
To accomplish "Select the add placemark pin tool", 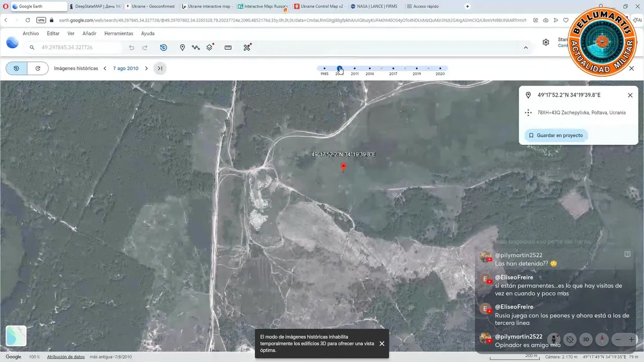I will pos(182,47).
